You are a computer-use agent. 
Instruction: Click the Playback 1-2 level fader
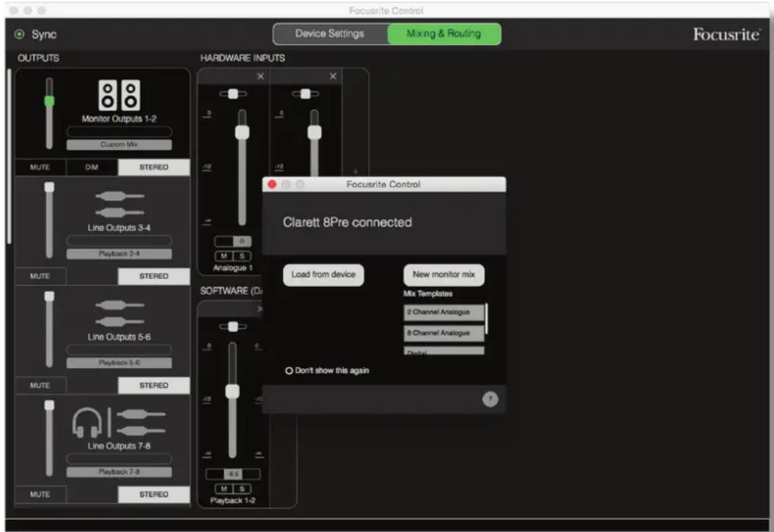(233, 391)
